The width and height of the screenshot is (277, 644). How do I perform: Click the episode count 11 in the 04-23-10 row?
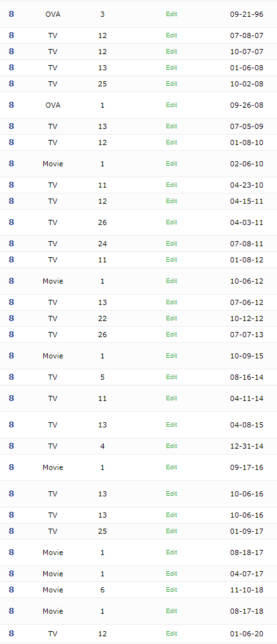pos(102,185)
